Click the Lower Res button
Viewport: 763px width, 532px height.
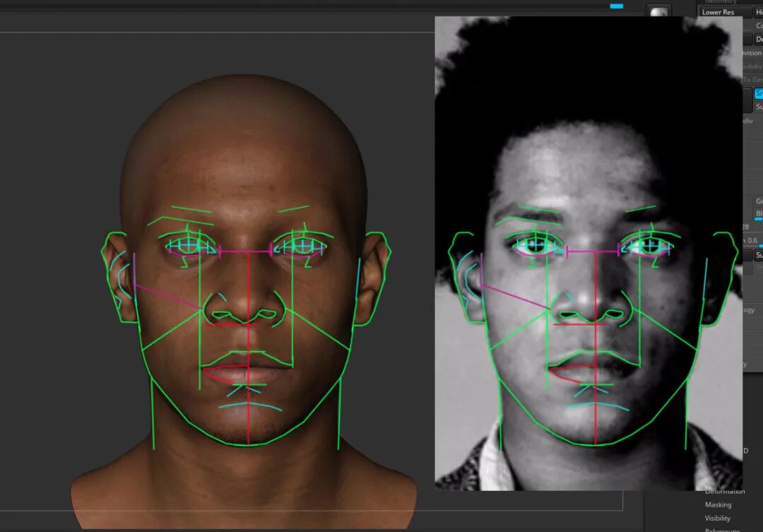point(725,12)
